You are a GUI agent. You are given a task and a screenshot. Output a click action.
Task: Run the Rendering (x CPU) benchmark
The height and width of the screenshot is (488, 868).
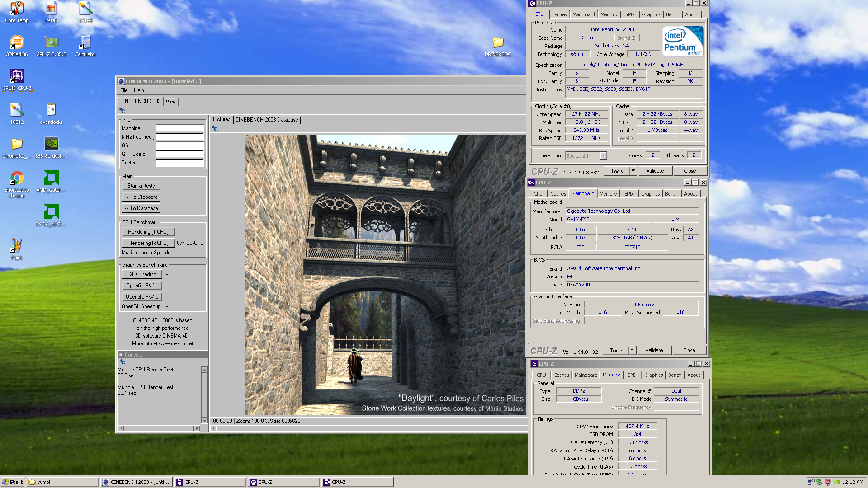[148, 243]
